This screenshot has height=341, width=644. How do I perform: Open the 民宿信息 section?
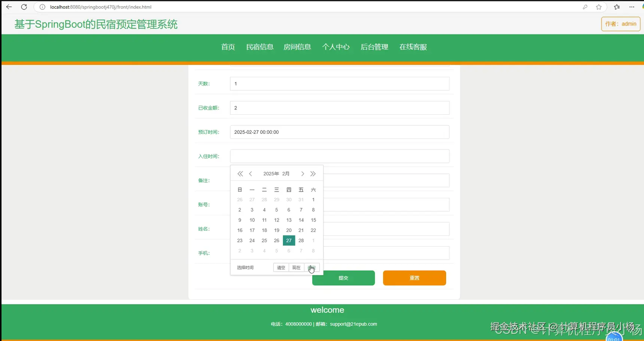260,47
